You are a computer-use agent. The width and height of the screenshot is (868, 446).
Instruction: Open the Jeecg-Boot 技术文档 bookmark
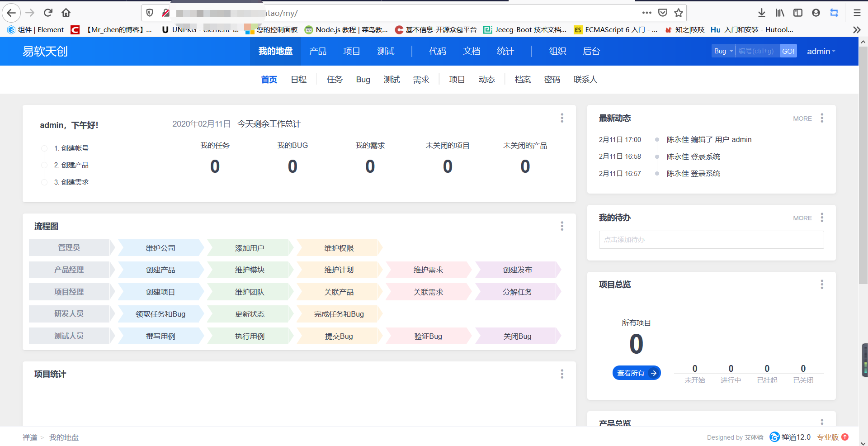(x=525, y=30)
